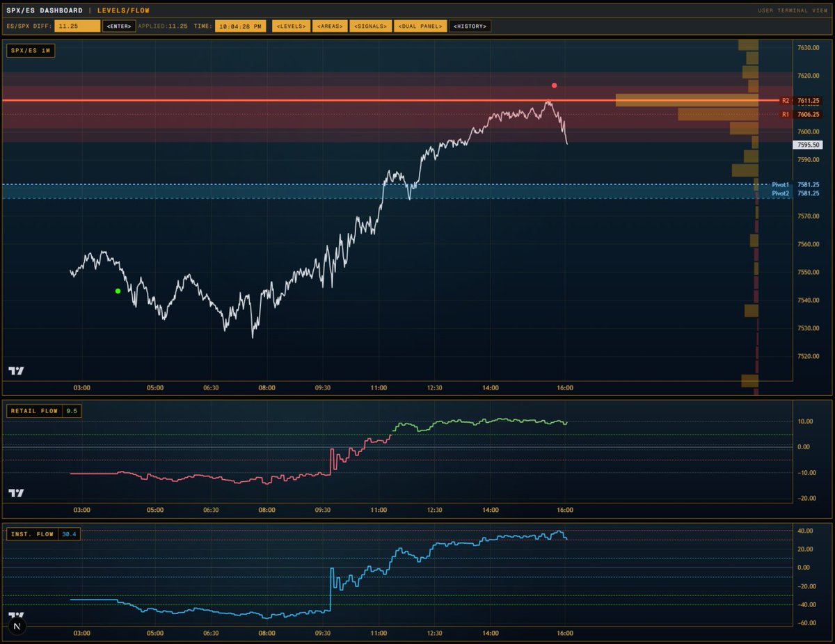Toggle the <AREAS> option
The height and width of the screenshot is (644, 835).
tap(329, 26)
